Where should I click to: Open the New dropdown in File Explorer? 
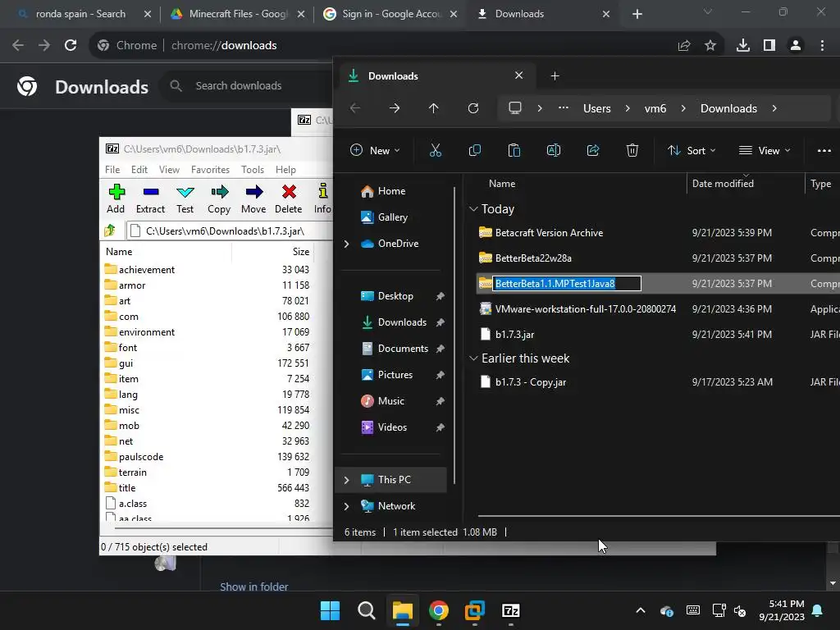[375, 151]
